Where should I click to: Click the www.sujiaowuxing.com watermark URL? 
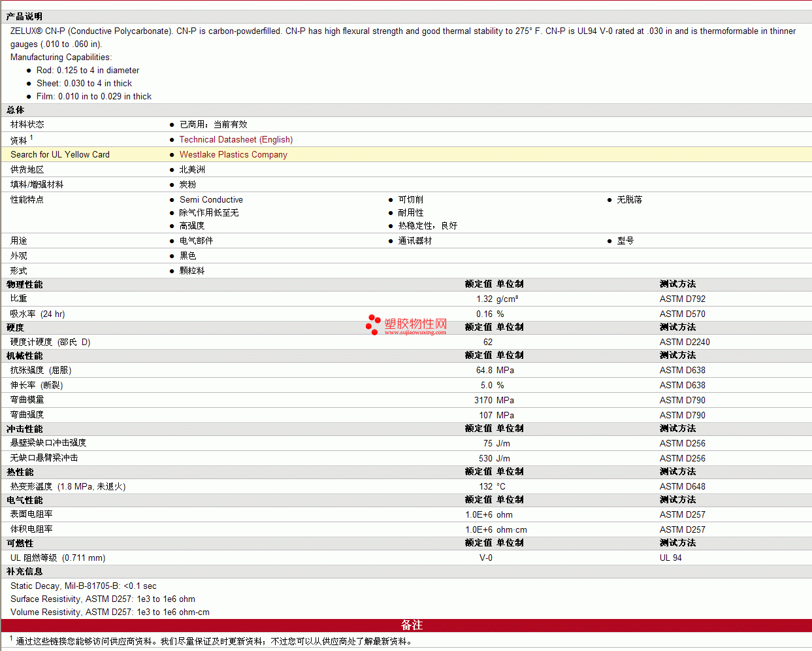pos(415,332)
